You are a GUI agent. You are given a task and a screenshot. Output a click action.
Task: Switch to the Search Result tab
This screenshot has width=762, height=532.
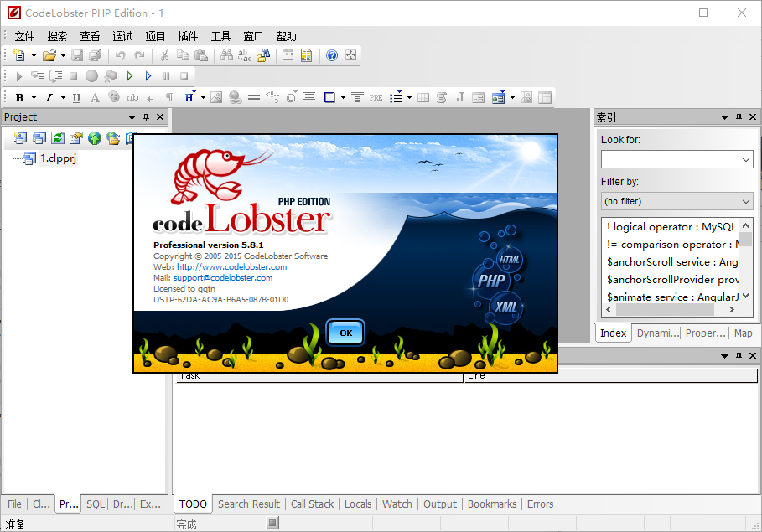[x=249, y=504]
